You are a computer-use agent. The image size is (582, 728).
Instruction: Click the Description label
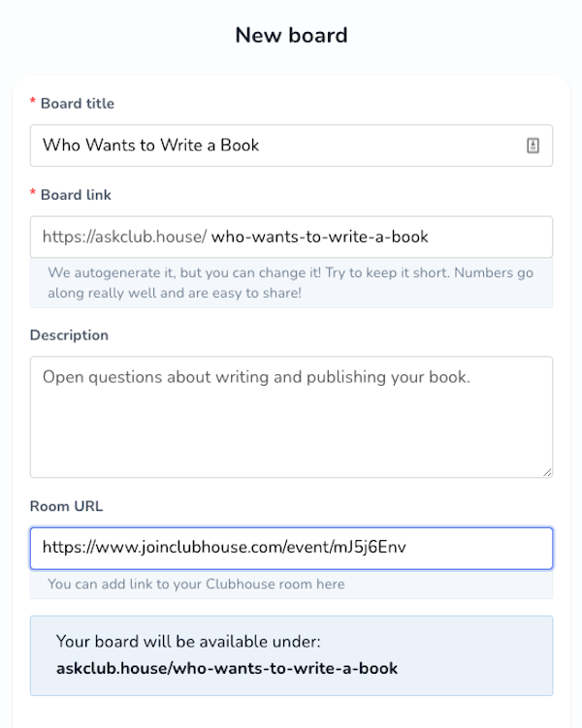pos(69,335)
